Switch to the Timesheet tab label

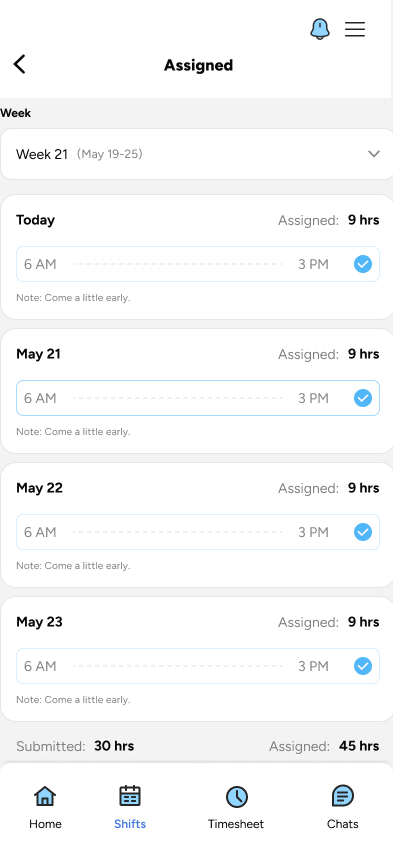[236, 824]
